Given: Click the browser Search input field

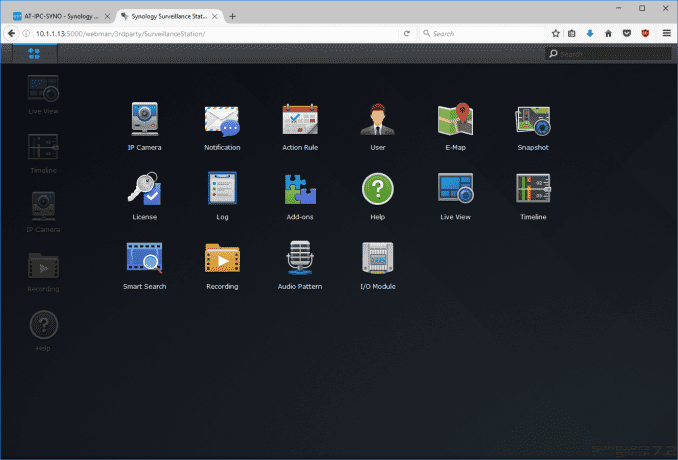Looking at the screenshot, I should [480, 33].
